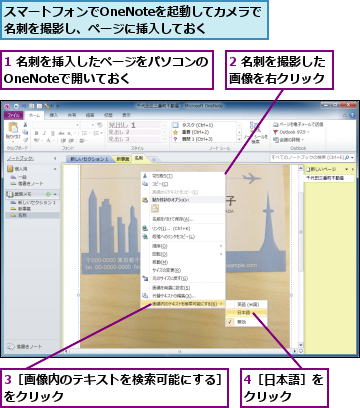360x408 pixels.
Task: Click the 質問 question tag in note tags
Action: click(175, 139)
